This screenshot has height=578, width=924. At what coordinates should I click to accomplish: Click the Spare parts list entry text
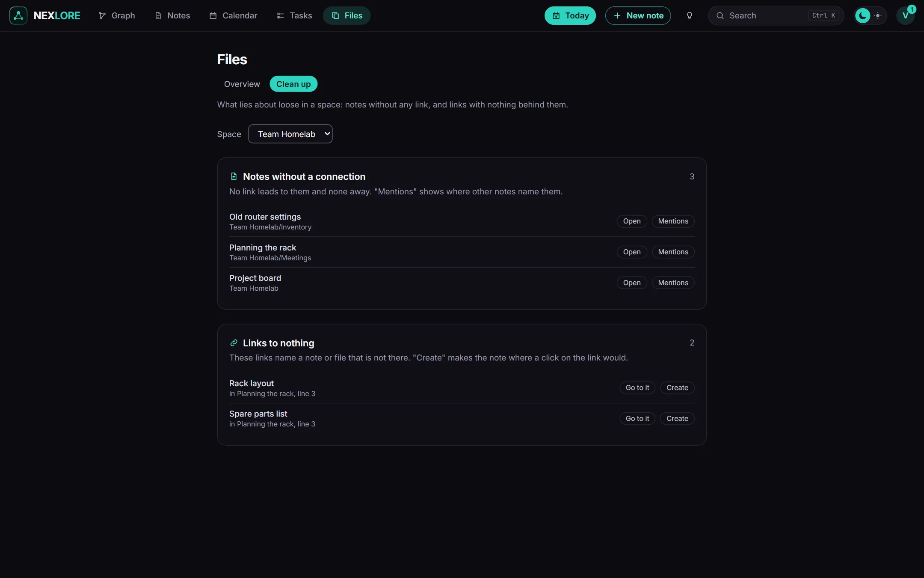[x=258, y=414]
